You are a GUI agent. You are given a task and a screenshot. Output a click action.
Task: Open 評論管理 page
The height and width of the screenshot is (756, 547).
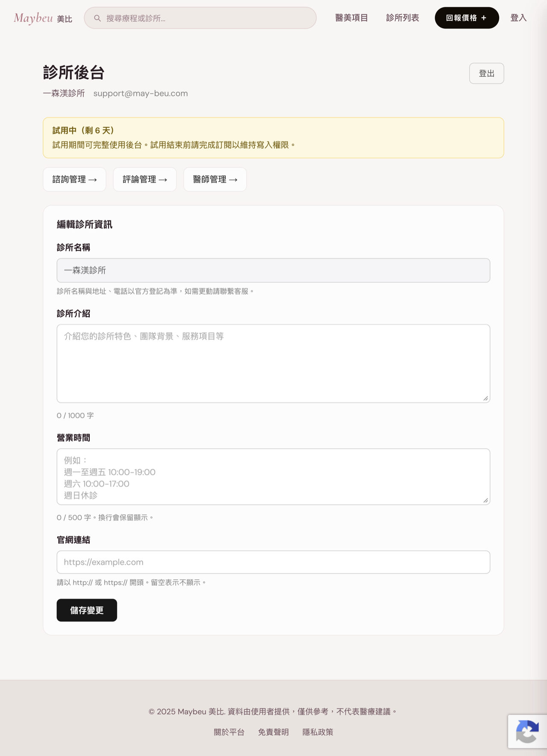[144, 180]
